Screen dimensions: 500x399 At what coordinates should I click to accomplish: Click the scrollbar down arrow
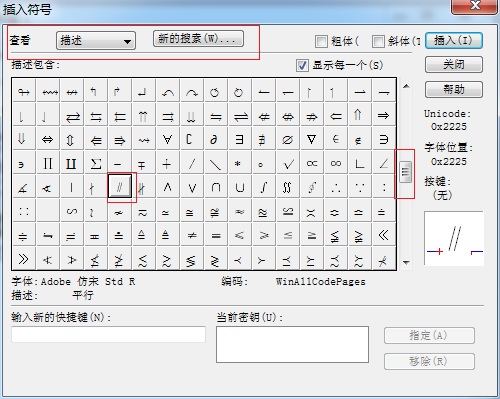406,262
